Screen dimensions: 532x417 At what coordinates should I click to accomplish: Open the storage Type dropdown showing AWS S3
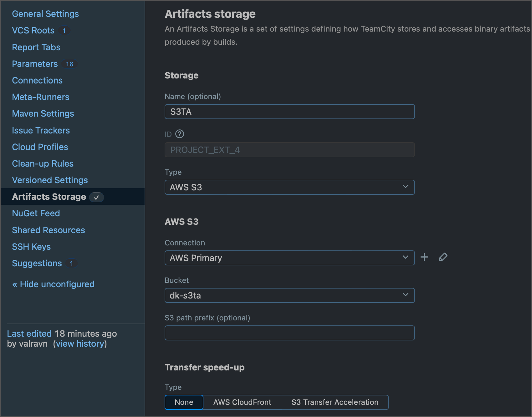pyautogui.click(x=289, y=187)
